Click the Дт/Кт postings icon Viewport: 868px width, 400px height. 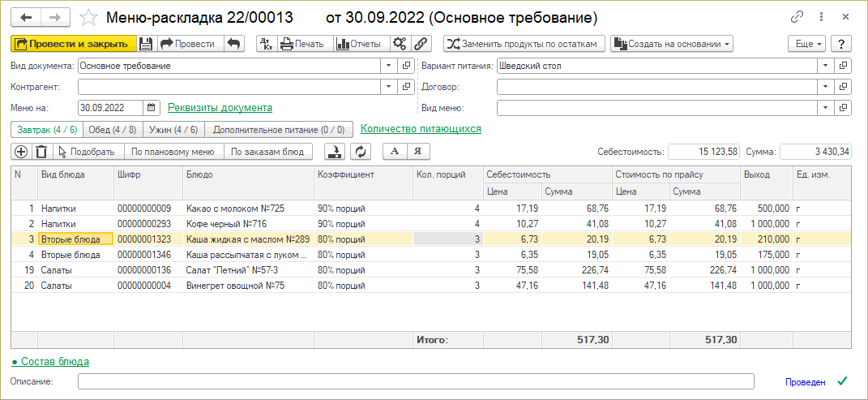[267, 44]
